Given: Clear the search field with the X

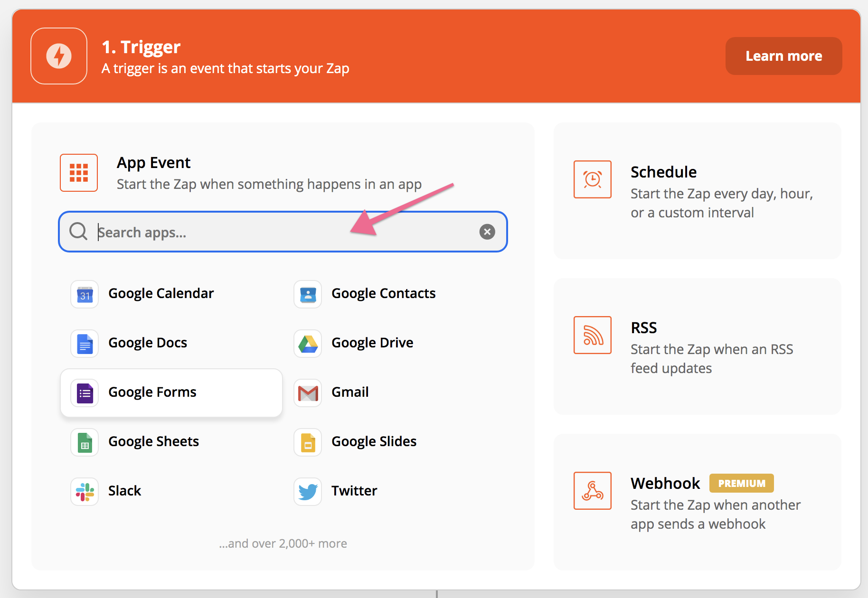Looking at the screenshot, I should point(487,232).
